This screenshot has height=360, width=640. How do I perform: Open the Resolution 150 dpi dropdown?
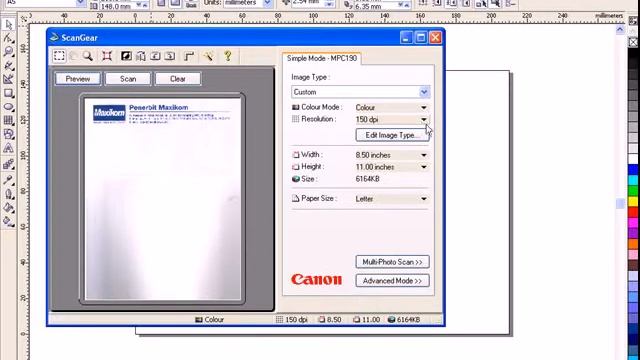coord(424,120)
